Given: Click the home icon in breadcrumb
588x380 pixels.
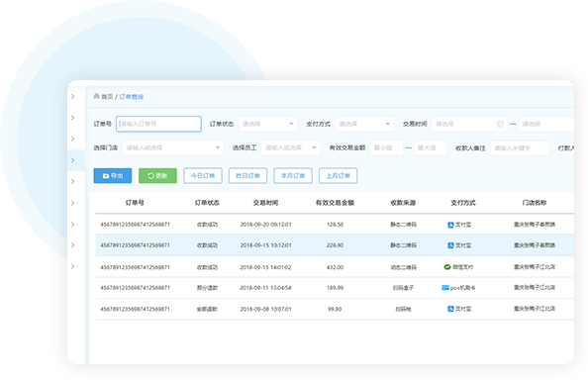Looking at the screenshot, I should tap(96, 96).
